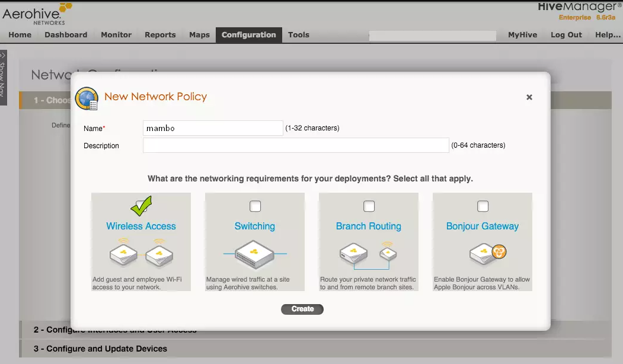Enable the Switching checkbox
Screen dimensions: 623x364
click(x=255, y=206)
